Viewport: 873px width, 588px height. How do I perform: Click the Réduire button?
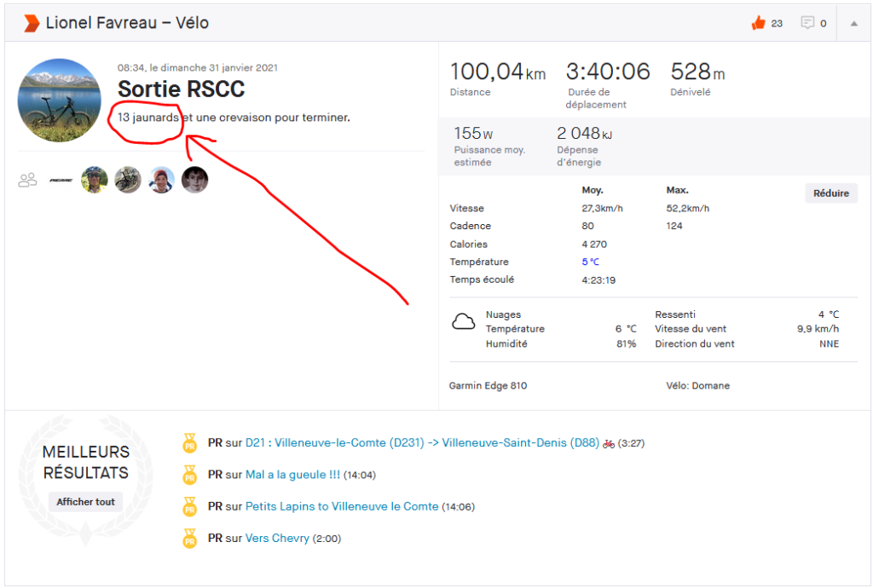point(830,193)
